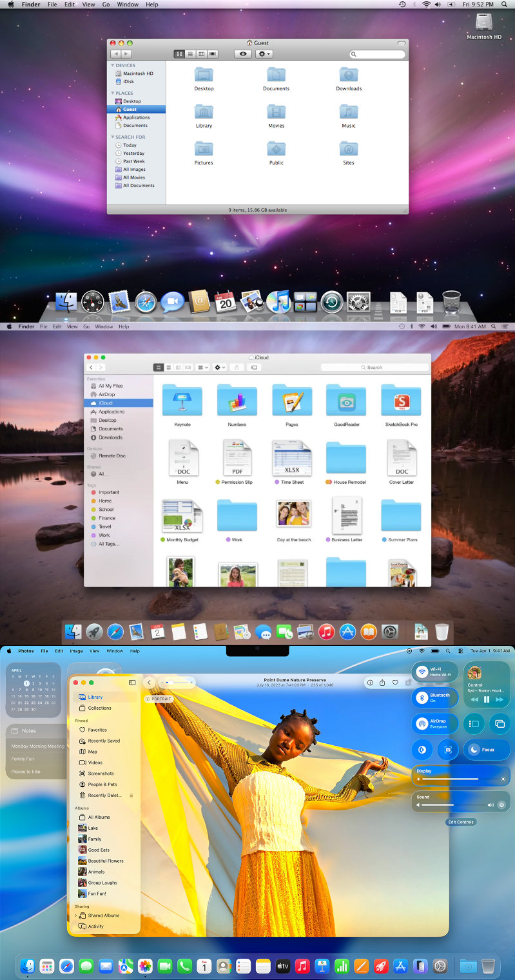Image resolution: width=515 pixels, height=980 pixels.
Task: Launch Time Machine from the top dock
Action: click(x=331, y=301)
